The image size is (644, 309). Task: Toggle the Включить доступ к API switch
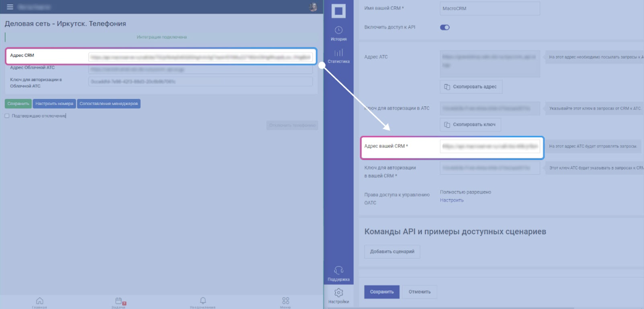tap(445, 27)
